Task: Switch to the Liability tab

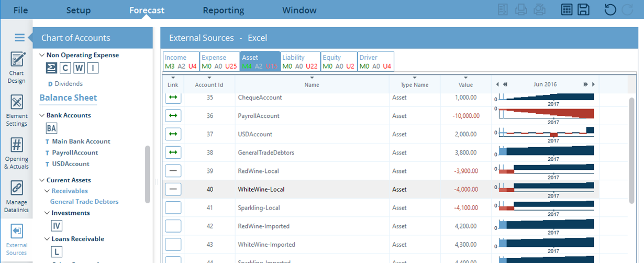Action: pyautogui.click(x=300, y=61)
